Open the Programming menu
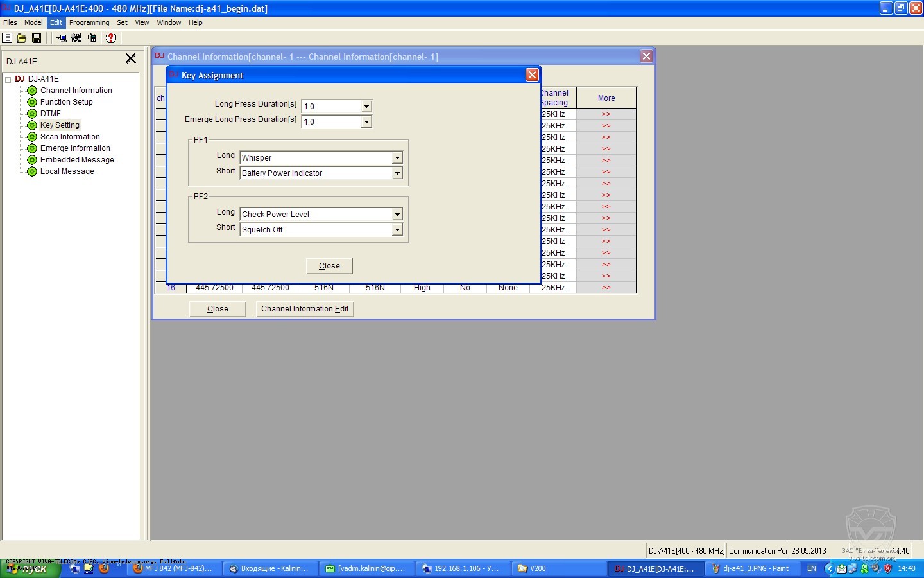924x578 pixels. [89, 22]
